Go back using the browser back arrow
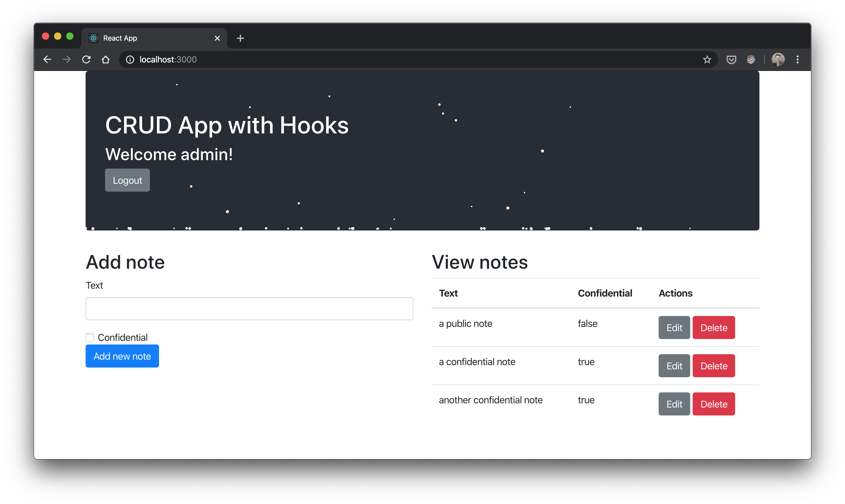 tap(47, 59)
